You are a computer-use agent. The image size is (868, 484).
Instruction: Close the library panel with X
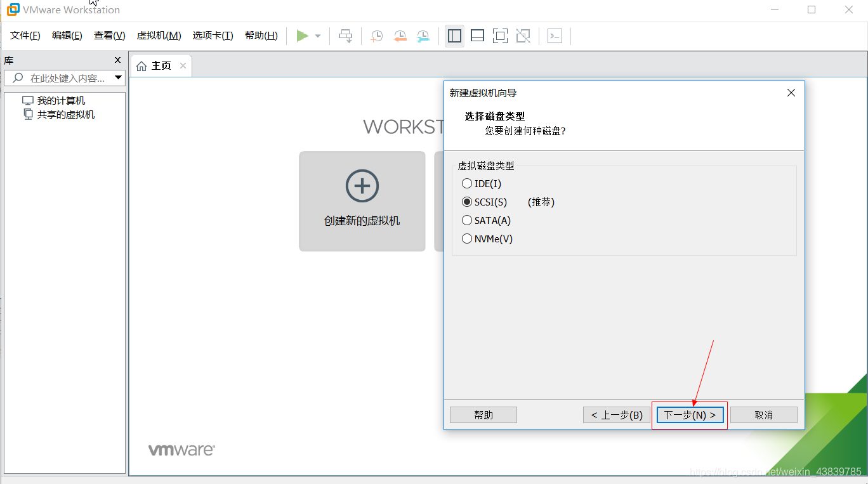[117, 60]
